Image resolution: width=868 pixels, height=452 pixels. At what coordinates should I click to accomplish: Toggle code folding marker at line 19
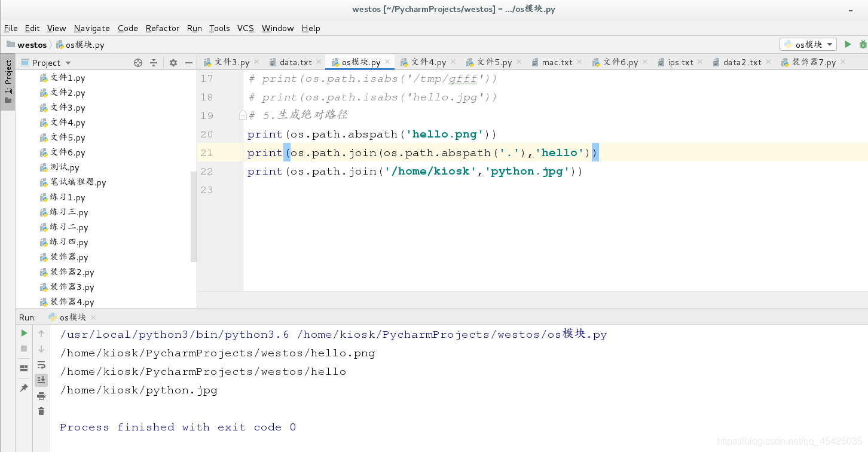tap(243, 115)
